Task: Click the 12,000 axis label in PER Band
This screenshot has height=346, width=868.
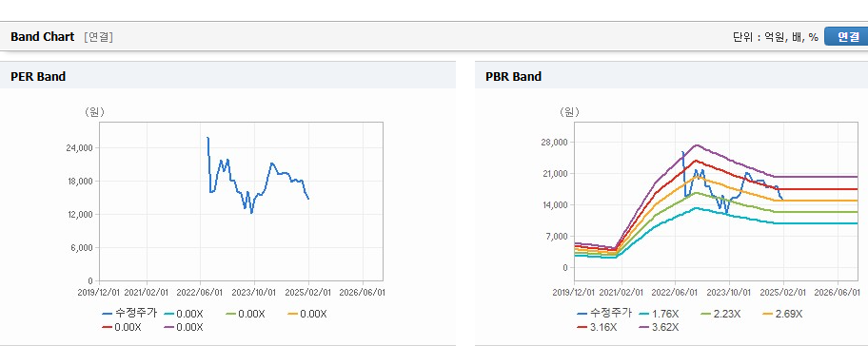Action: pyautogui.click(x=80, y=215)
